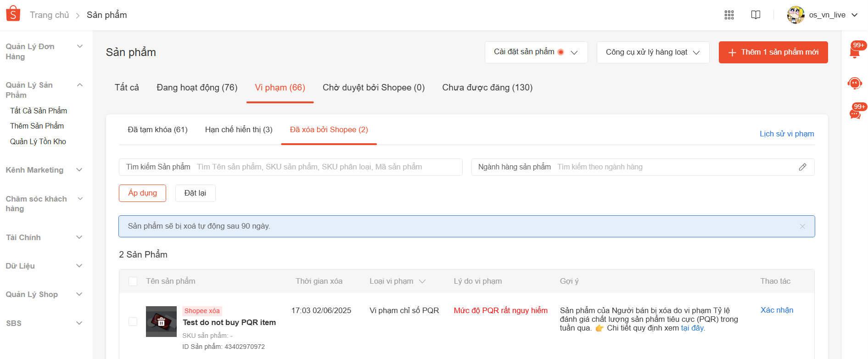Open the seller education book icon
The height and width of the screenshot is (359, 868).
pos(756,15)
